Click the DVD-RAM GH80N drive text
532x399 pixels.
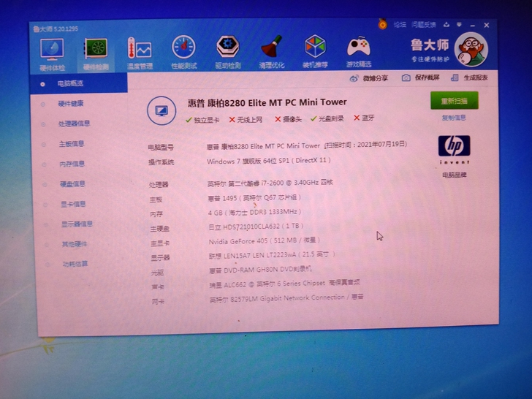click(260, 270)
